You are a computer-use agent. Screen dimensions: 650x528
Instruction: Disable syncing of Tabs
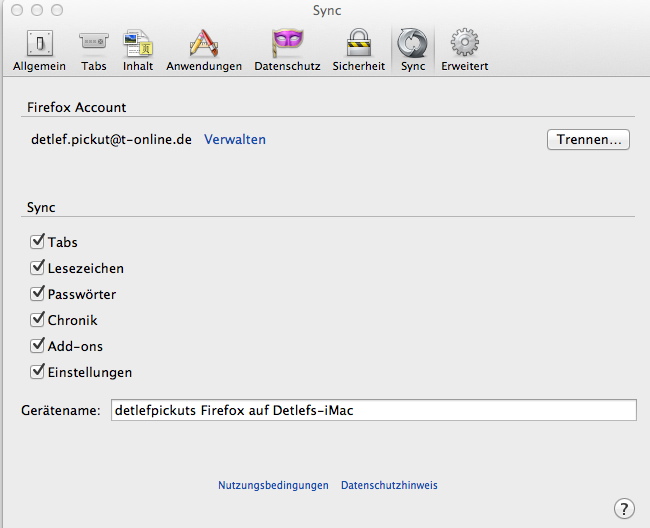39,242
